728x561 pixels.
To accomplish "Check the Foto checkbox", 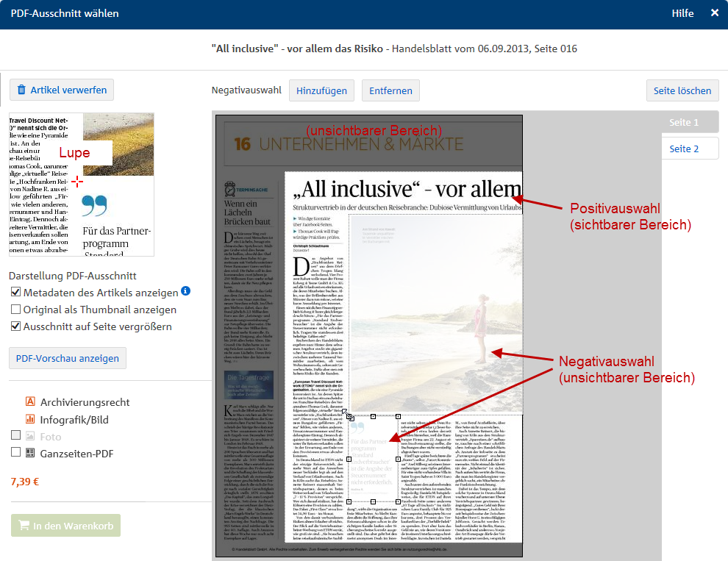I will (x=15, y=435).
